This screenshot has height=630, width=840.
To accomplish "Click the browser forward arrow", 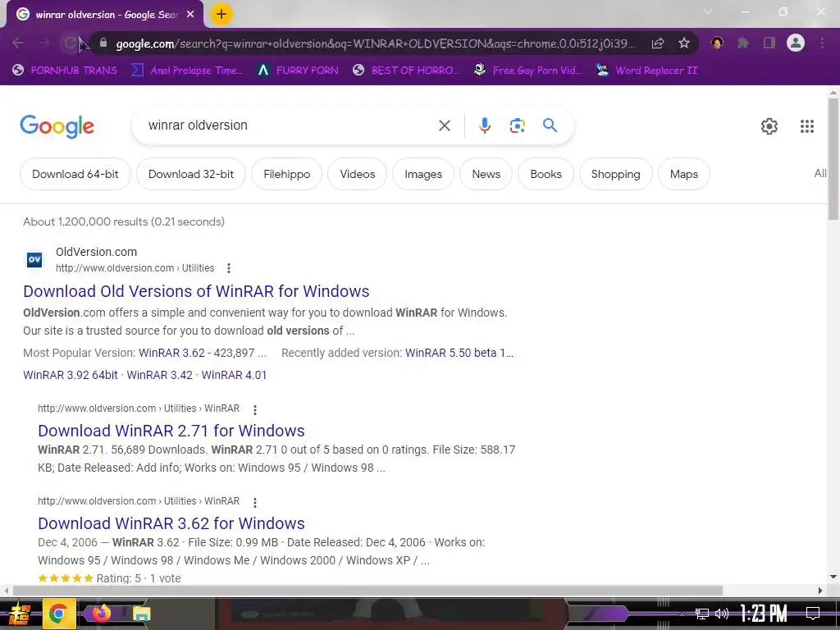I will pyautogui.click(x=44, y=43).
